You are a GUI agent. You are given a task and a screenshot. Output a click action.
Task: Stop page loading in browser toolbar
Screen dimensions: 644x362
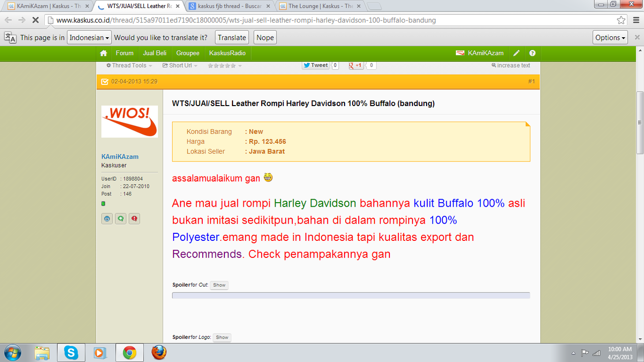(x=35, y=21)
